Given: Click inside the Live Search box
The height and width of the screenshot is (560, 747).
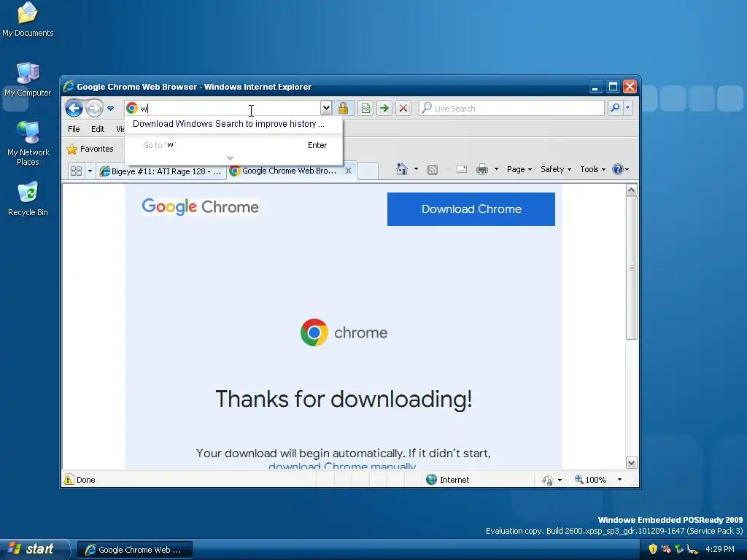Looking at the screenshot, I should pos(511,109).
